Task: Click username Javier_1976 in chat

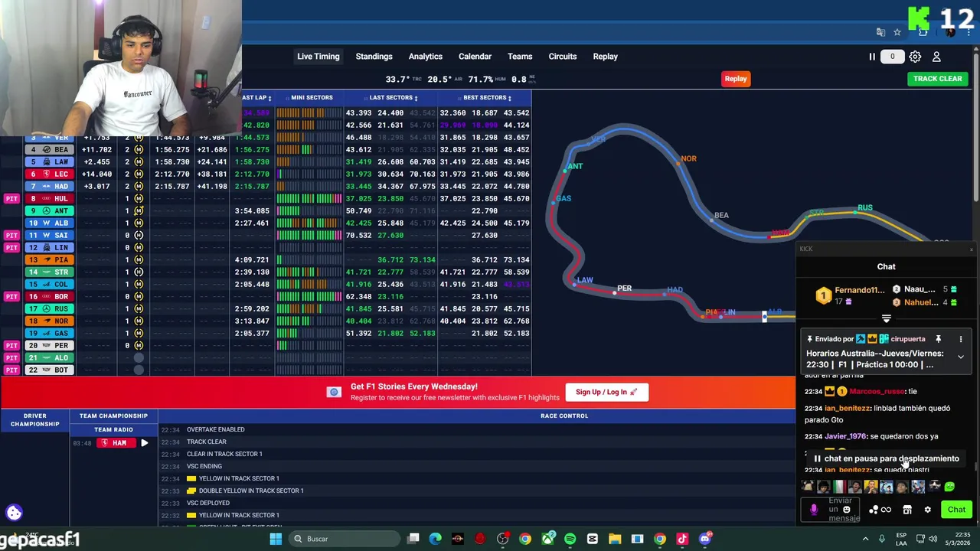Action: click(x=845, y=437)
